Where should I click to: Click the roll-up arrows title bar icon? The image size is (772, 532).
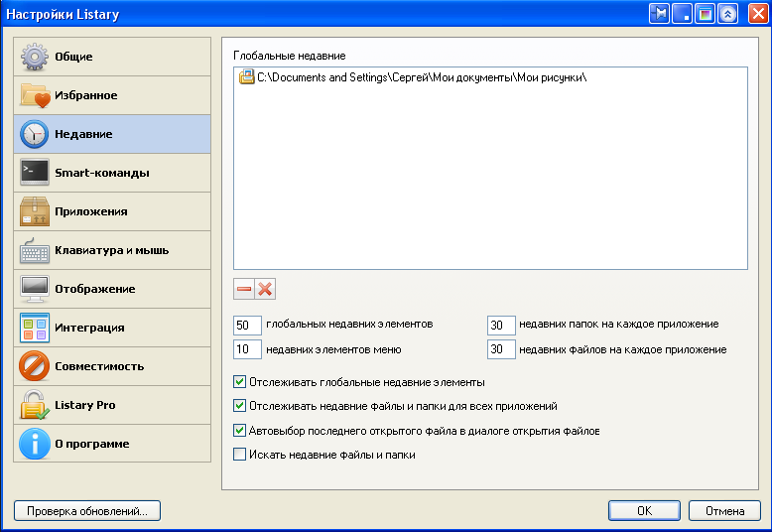[x=727, y=14]
